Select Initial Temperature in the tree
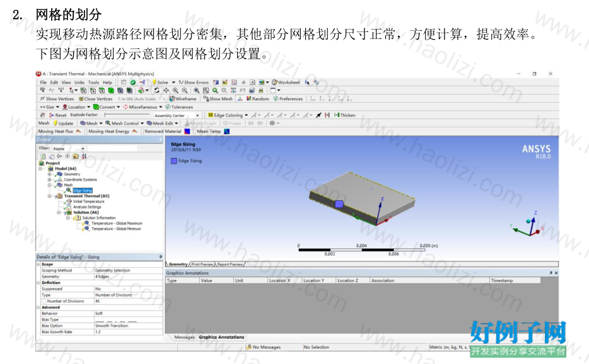 click(89, 202)
